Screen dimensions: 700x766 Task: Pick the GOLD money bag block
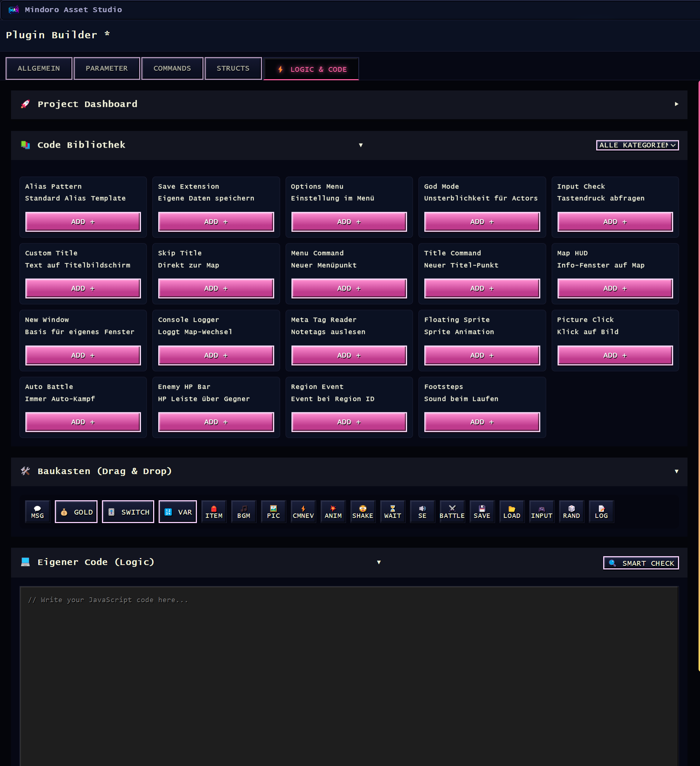click(76, 512)
